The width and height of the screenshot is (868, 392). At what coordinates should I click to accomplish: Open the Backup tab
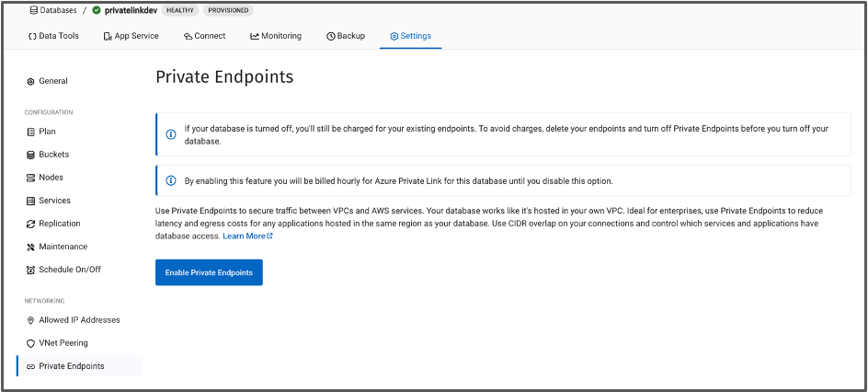point(346,36)
